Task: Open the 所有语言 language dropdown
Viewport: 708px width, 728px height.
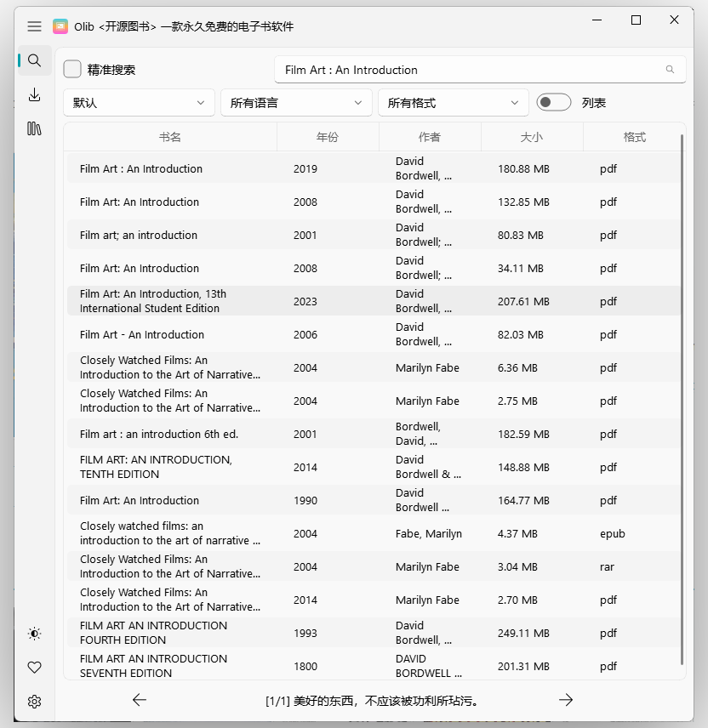Action: click(x=296, y=103)
